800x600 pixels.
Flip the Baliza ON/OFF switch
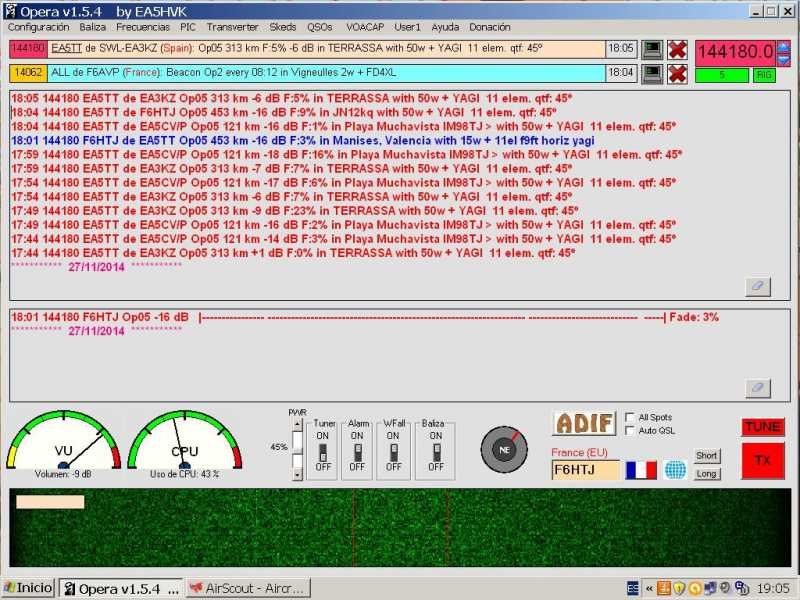tap(436, 452)
